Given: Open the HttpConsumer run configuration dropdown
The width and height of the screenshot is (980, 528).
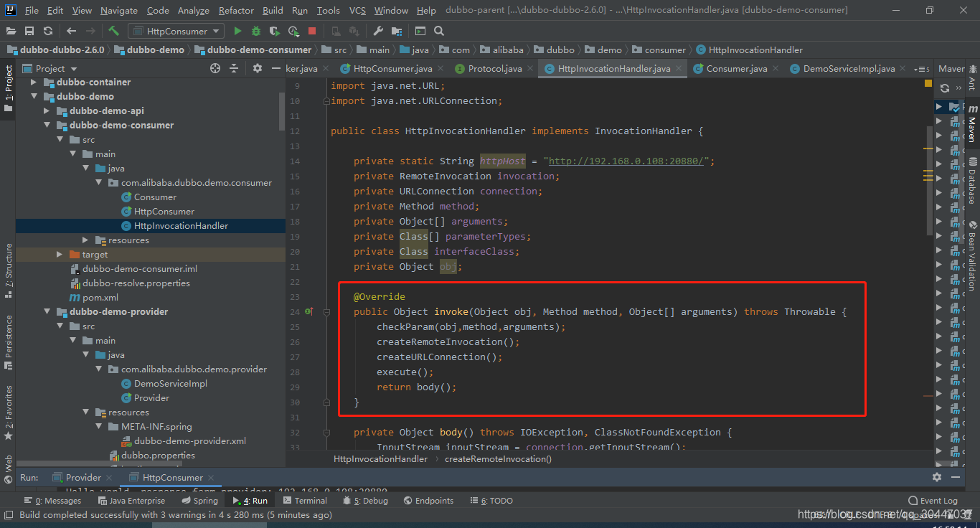Looking at the screenshot, I should pyautogui.click(x=176, y=31).
